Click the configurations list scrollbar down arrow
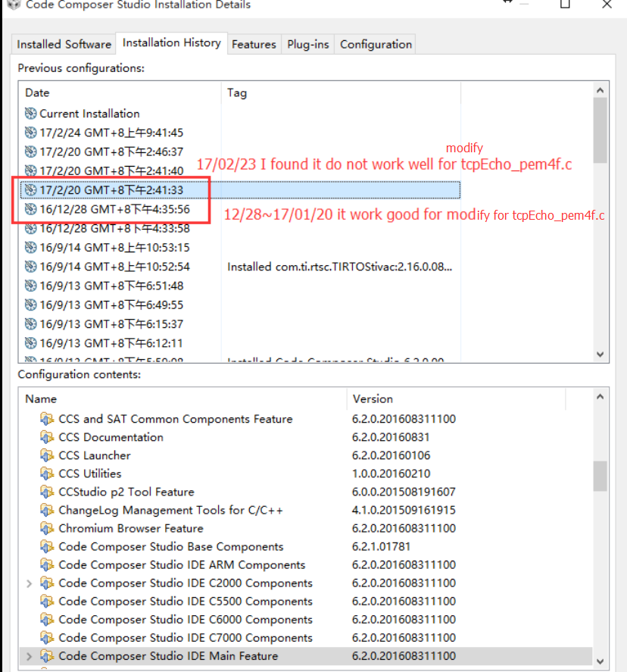The width and height of the screenshot is (627, 672). (x=600, y=354)
